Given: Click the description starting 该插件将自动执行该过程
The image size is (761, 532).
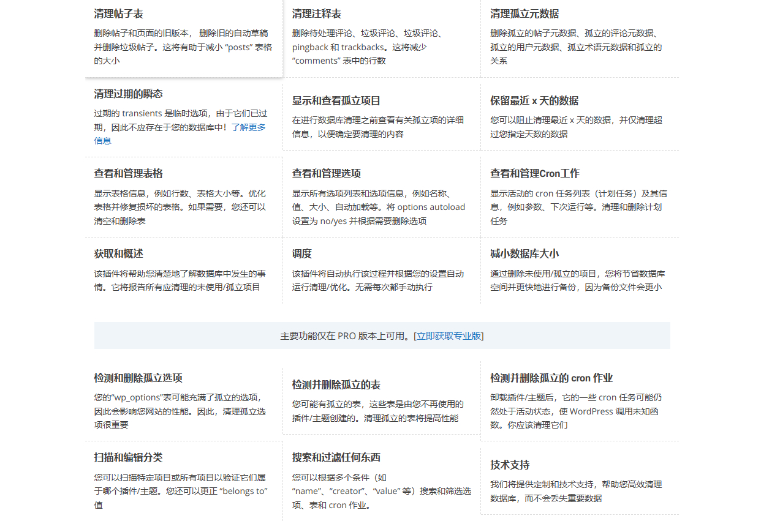Looking at the screenshot, I should click(x=378, y=280).
